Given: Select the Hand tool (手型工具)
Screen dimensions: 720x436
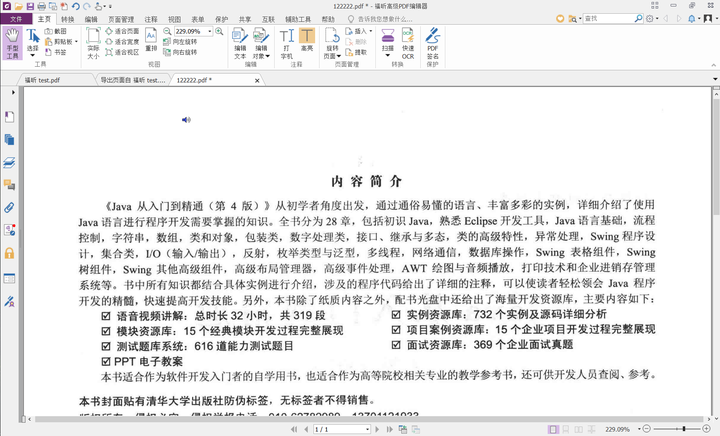Looking at the screenshot, I should (x=12, y=43).
